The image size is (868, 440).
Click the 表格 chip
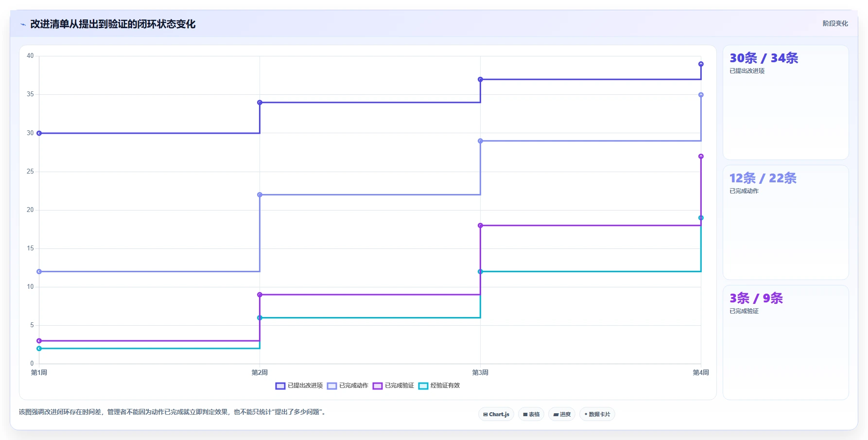[531, 414]
